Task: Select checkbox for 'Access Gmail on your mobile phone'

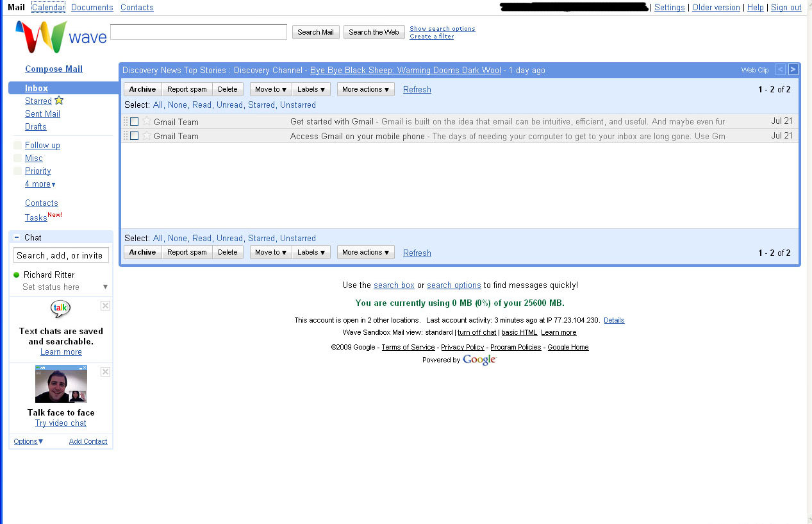Action: [135, 135]
